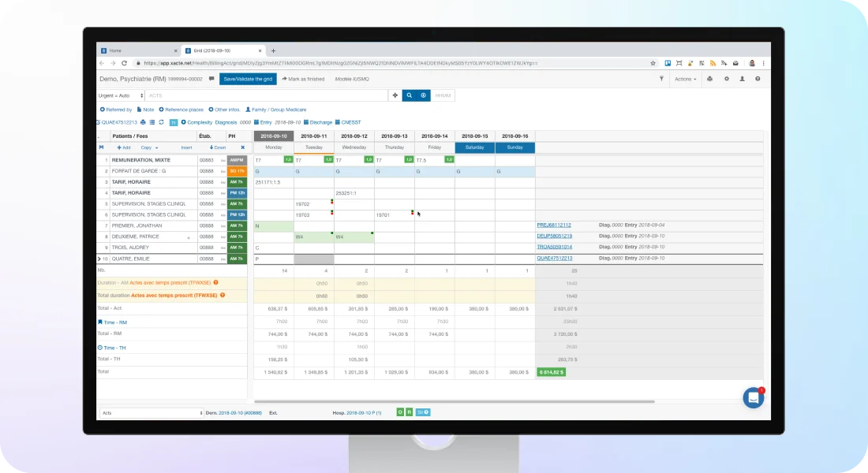Select 2018-09-10 column header
This screenshot has height=473, width=868.
click(x=274, y=136)
